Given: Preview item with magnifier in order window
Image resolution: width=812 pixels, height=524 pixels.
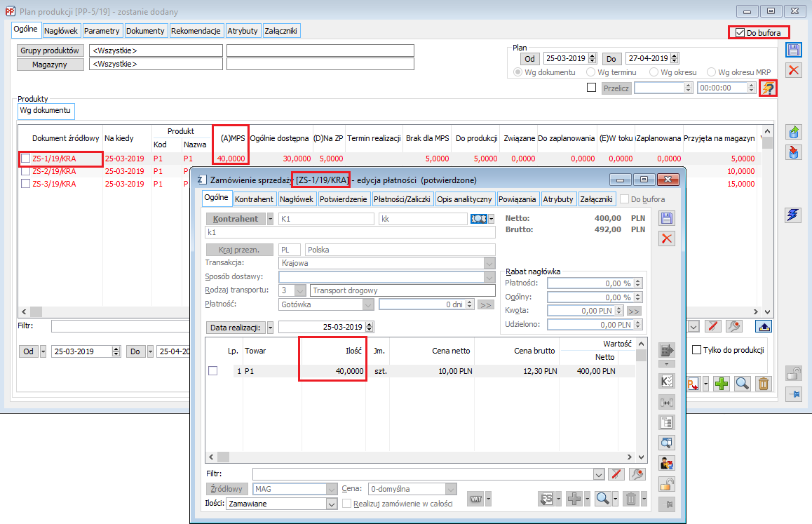Looking at the screenshot, I should [602, 499].
